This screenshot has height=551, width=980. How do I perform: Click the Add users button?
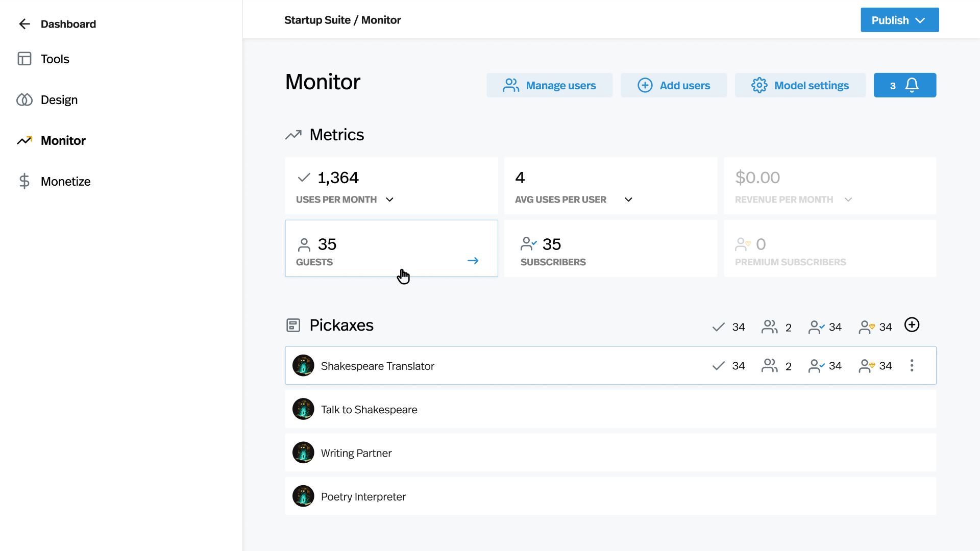pos(673,86)
